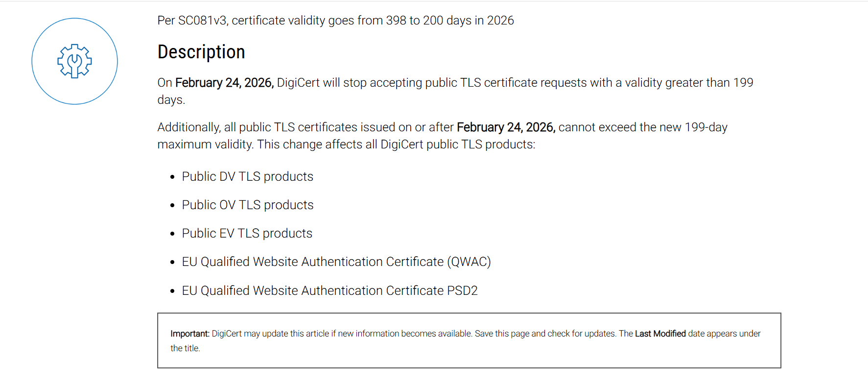
Task: Click the bold 'Important:' label in notice box
Action: point(190,334)
